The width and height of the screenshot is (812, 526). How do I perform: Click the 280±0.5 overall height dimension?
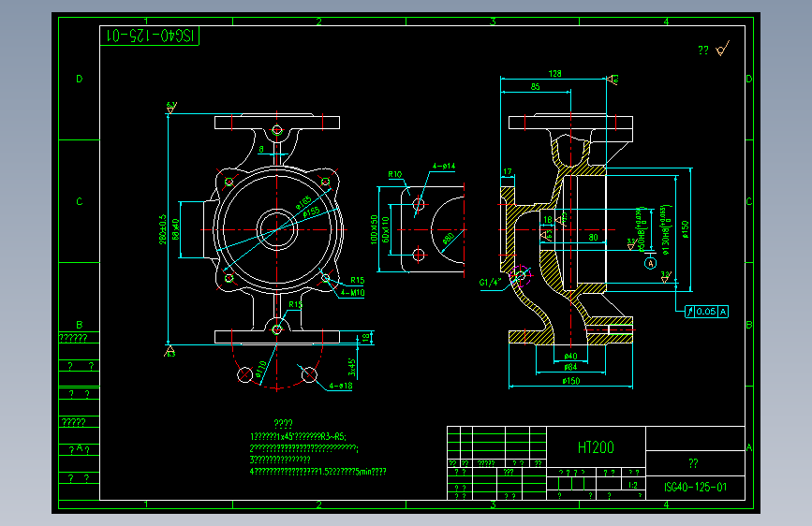click(x=163, y=229)
